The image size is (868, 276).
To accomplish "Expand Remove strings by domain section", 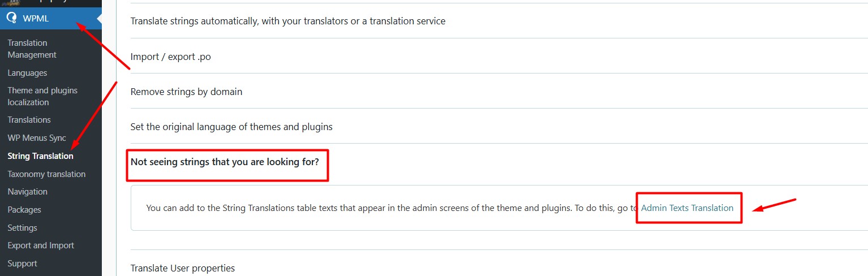I will pos(499,92).
